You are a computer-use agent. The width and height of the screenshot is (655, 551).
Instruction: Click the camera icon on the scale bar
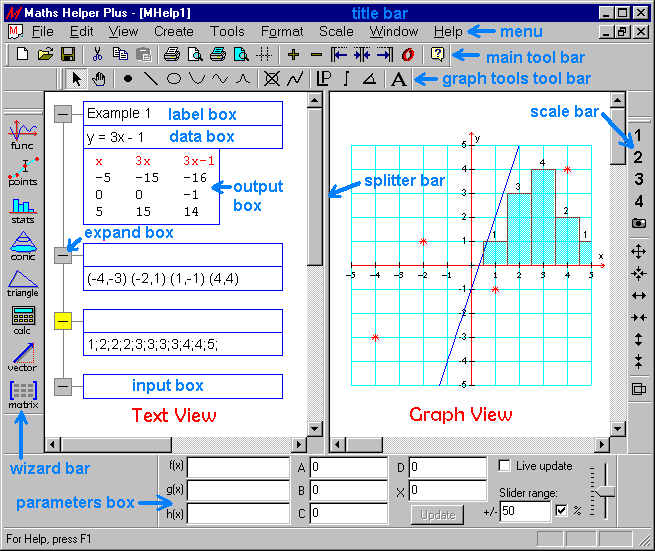point(639,223)
